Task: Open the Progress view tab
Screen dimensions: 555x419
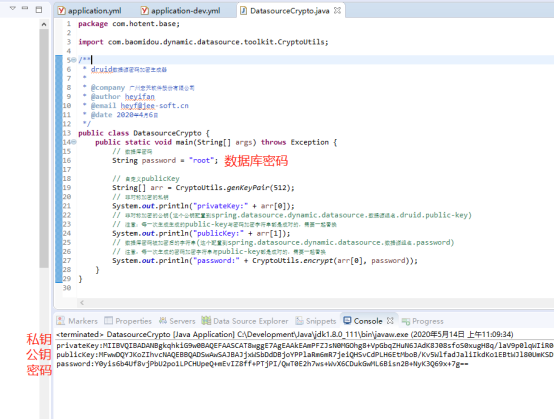Action: click(x=422, y=321)
